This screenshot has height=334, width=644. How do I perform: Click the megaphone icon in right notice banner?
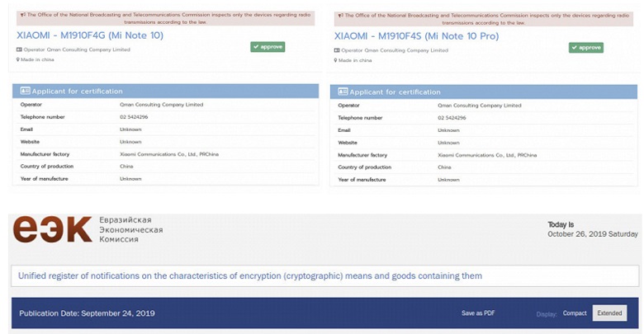click(x=341, y=15)
